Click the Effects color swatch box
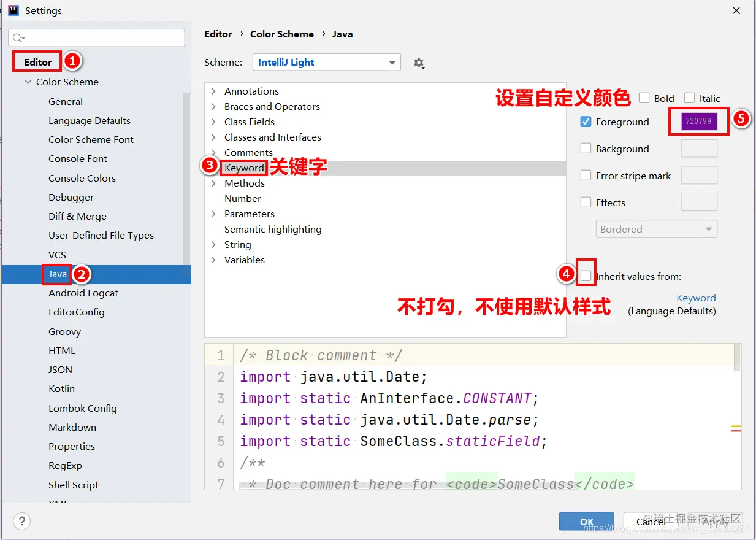The height and width of the screenshot is (540, 756). (699, 202)
